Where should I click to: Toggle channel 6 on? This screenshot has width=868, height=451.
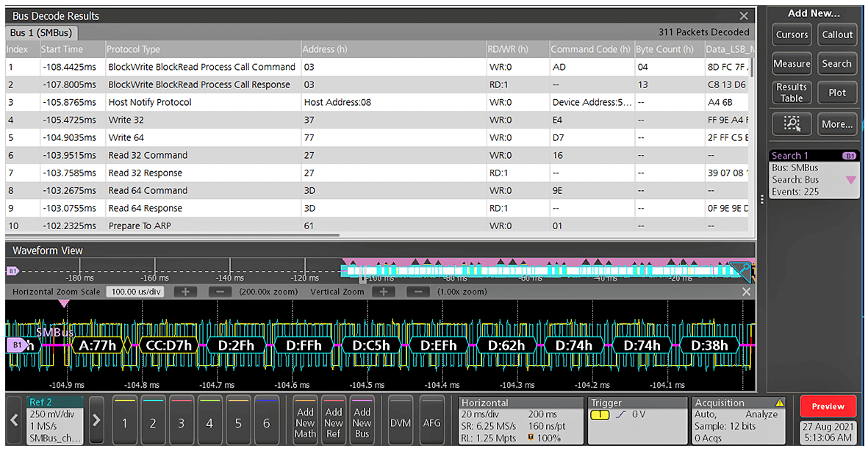point(266,420)
